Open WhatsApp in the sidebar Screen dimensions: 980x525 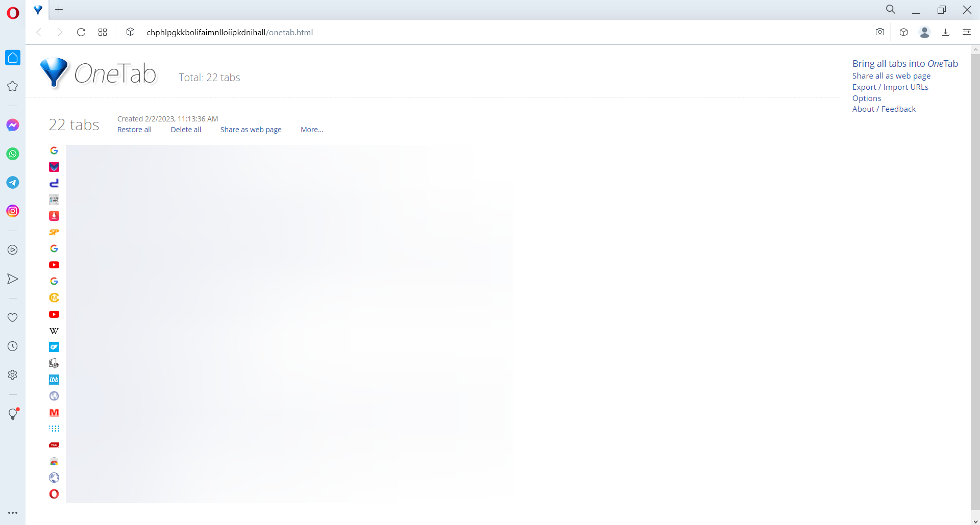(13, 154)
